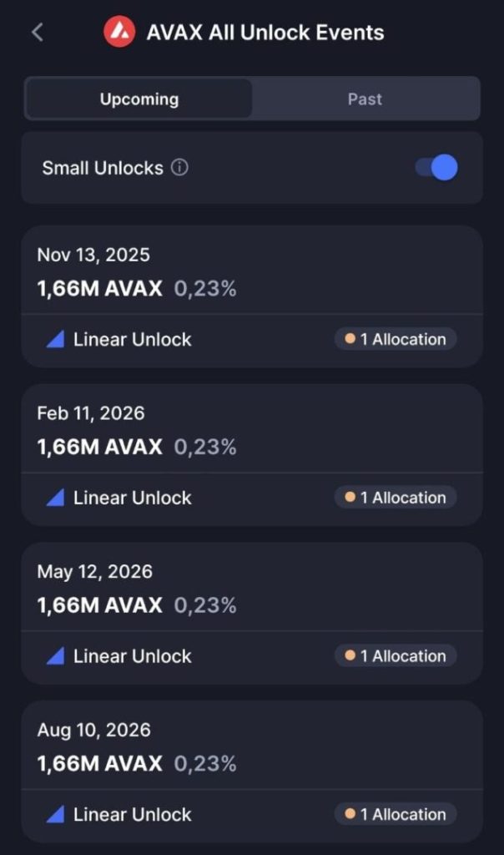Screen dimensions: 504x855
Task: Click the Aug 10, 2026 1,66M AVAX amount
Action: (99, 763)
